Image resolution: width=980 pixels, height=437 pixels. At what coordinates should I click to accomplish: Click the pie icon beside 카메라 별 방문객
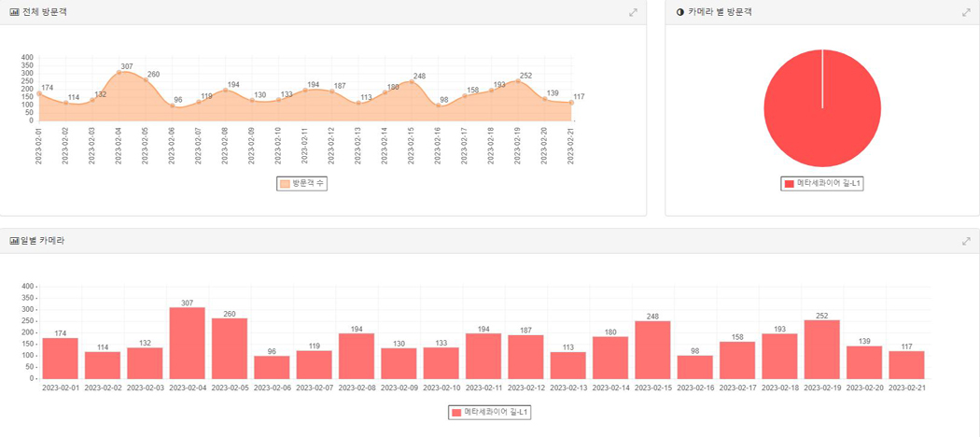679,12
